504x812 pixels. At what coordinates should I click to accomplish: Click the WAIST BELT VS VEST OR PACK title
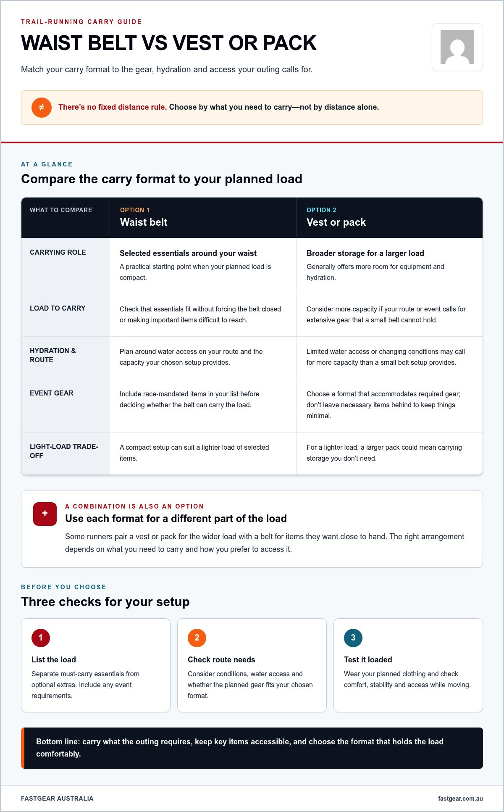pos(169,43)
